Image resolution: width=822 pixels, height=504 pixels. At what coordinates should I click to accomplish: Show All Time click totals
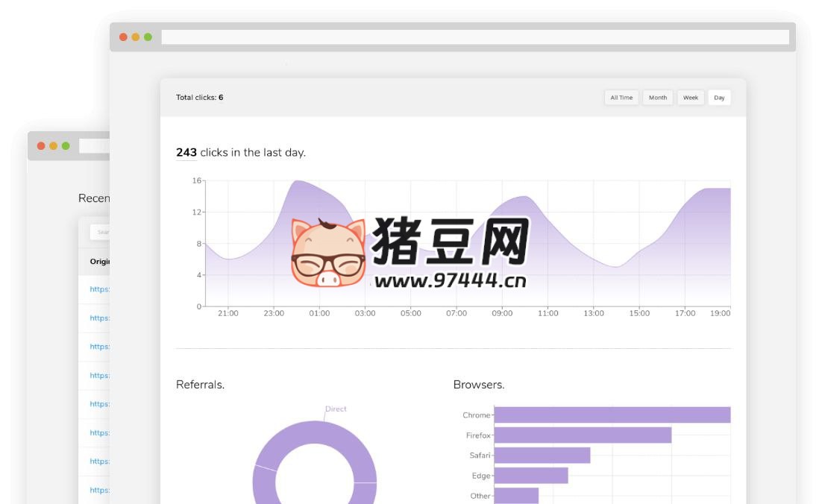click(x=621, y=97)
